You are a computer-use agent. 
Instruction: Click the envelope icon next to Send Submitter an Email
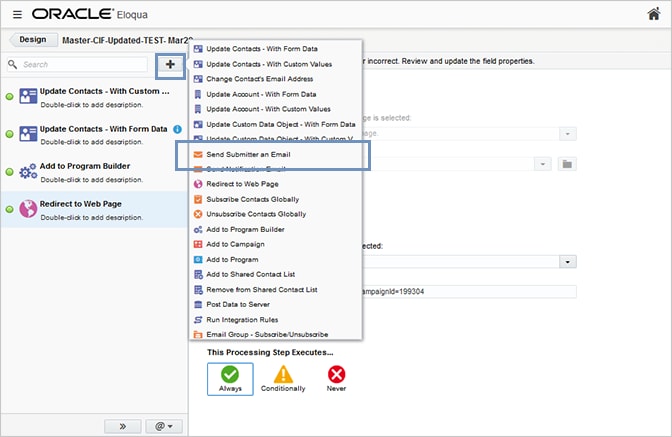198,155
